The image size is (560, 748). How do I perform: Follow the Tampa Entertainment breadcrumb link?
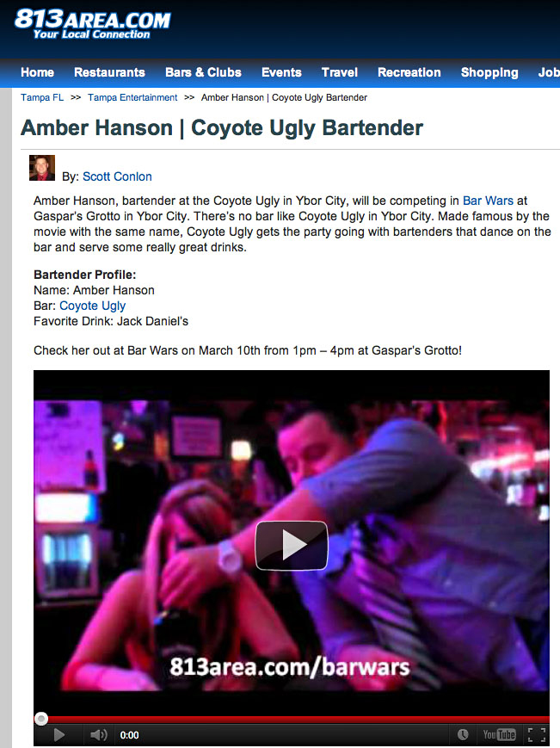(x=132, y=97)
